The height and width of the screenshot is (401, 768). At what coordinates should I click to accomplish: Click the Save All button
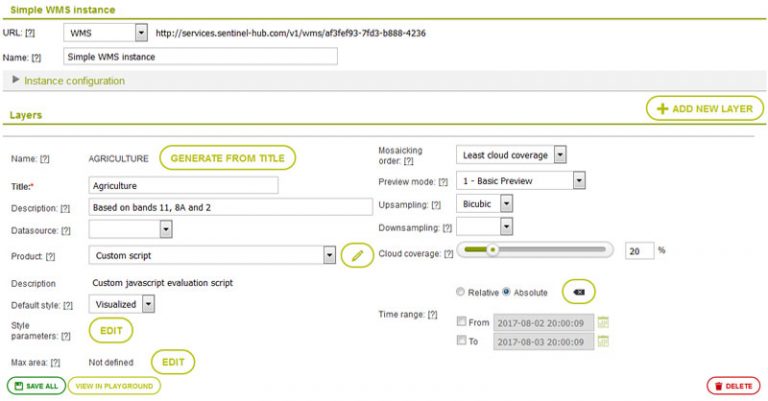click(x=36, y=386)
